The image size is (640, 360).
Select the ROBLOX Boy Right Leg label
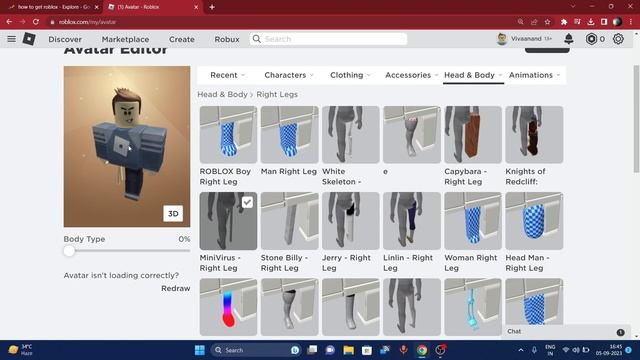pos(225,176)
